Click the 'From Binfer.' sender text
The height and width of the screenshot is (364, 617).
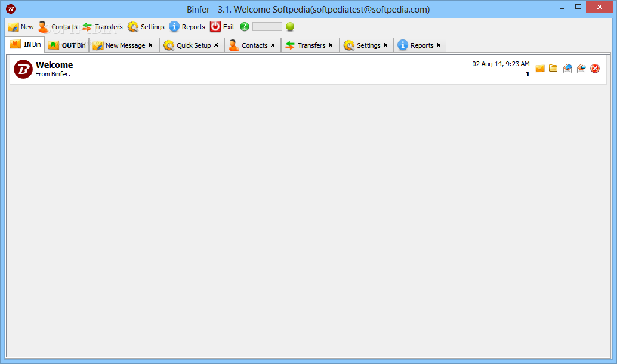tap(53, 74)
